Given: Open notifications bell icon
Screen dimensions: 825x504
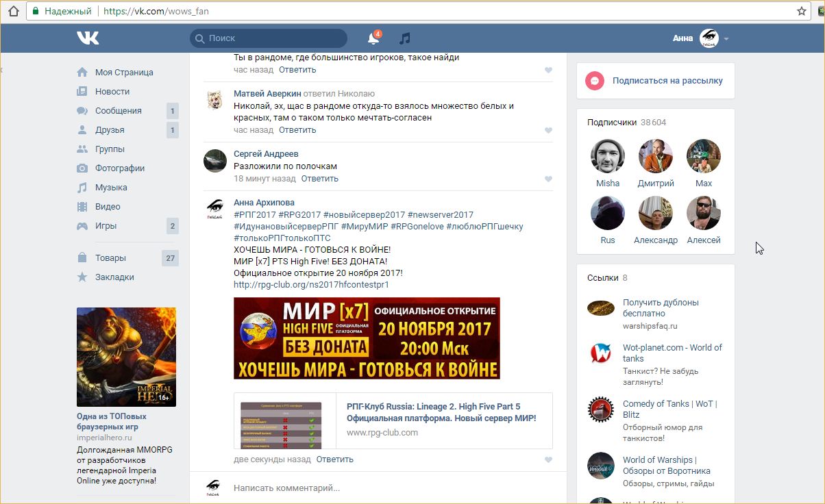Looking at the screenshot, I should [x=373, y=38].
